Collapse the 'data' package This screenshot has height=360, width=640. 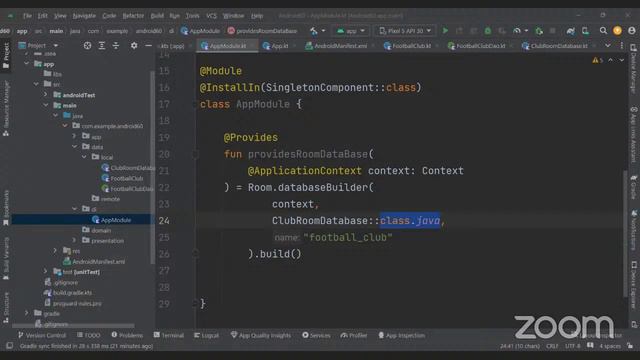tap(74, 147)
